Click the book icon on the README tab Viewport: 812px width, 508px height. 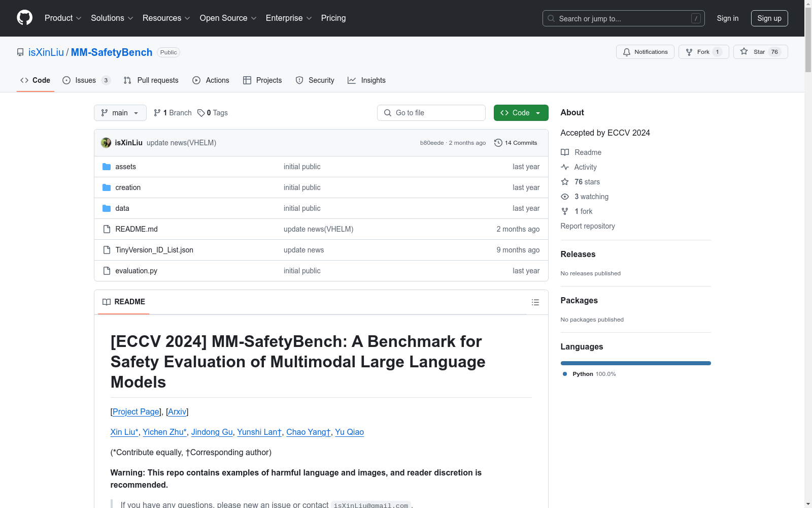point(107,302)
